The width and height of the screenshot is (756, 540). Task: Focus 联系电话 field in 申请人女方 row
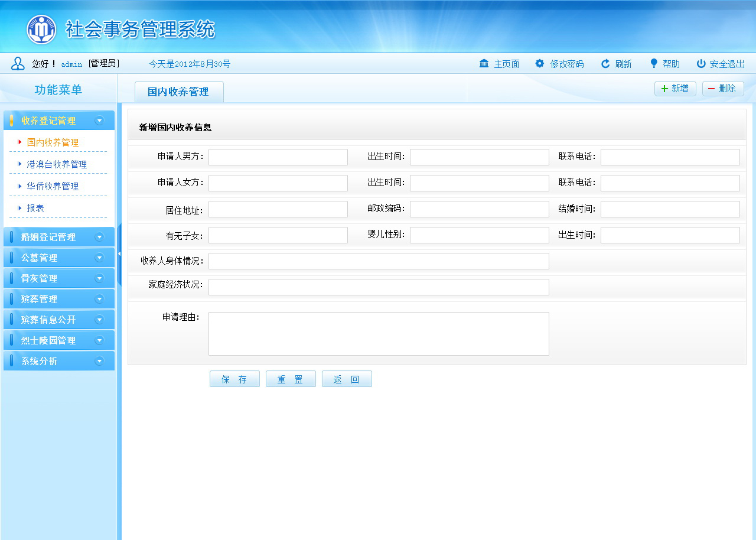tap(670, 183)
